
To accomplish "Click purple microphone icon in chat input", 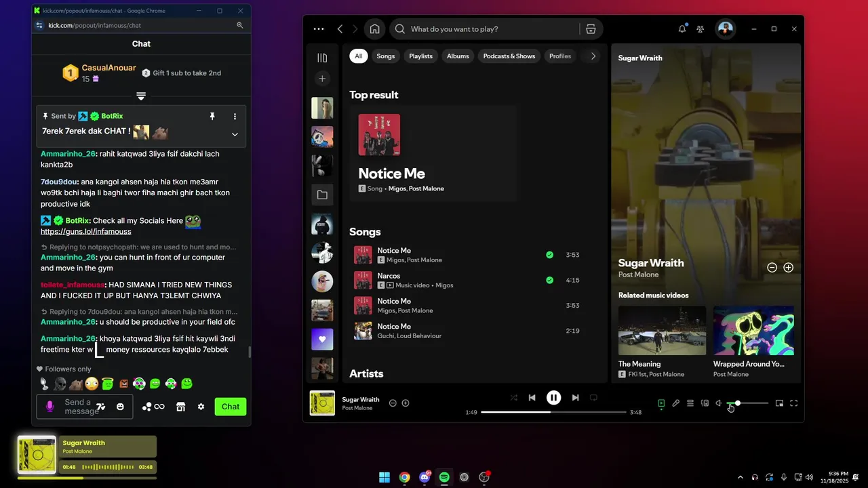I will tap(50, 407).
